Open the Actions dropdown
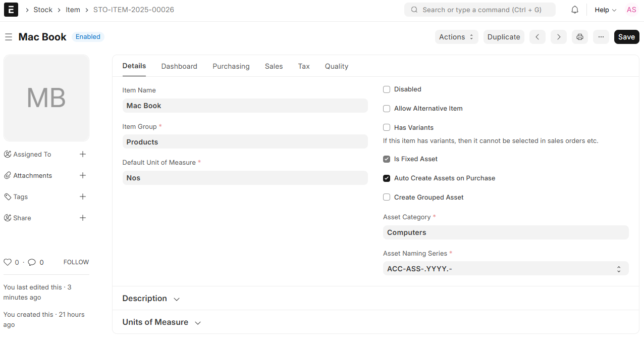Image resolution: width=644 pixels, height=340 pixels. (457, 37)
